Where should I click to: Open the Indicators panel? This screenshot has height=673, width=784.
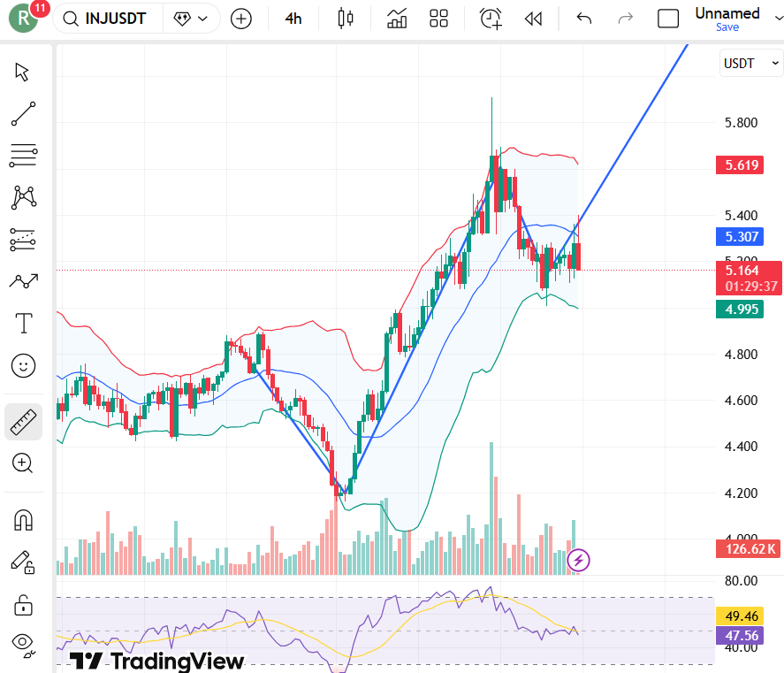(x=396, y=18)
